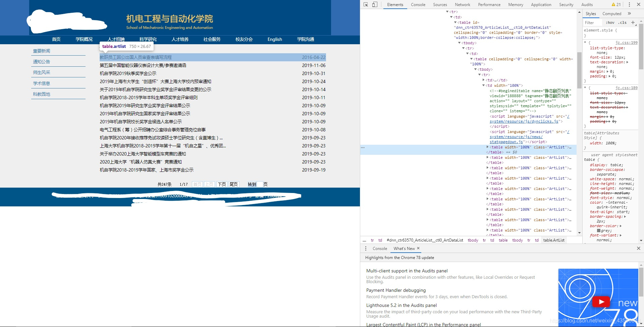644x327 pixels.
Task: Click the 转到 go-to-page button
Action: tap(252, 184)
